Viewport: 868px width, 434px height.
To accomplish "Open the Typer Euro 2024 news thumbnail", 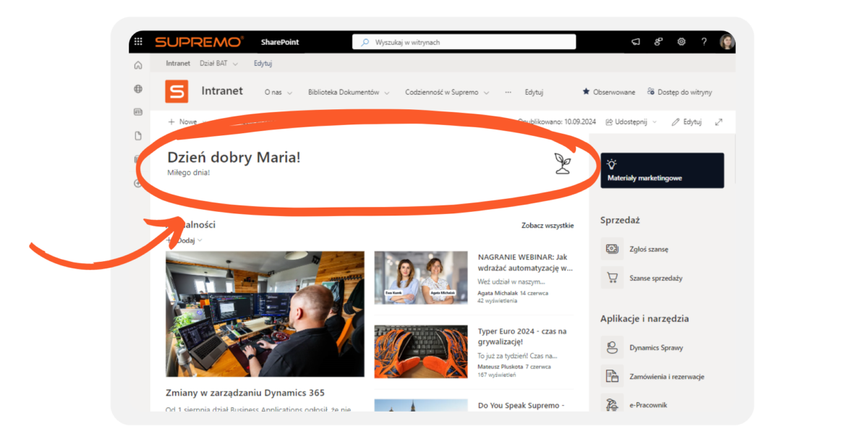I will click(x=421, y=352).
